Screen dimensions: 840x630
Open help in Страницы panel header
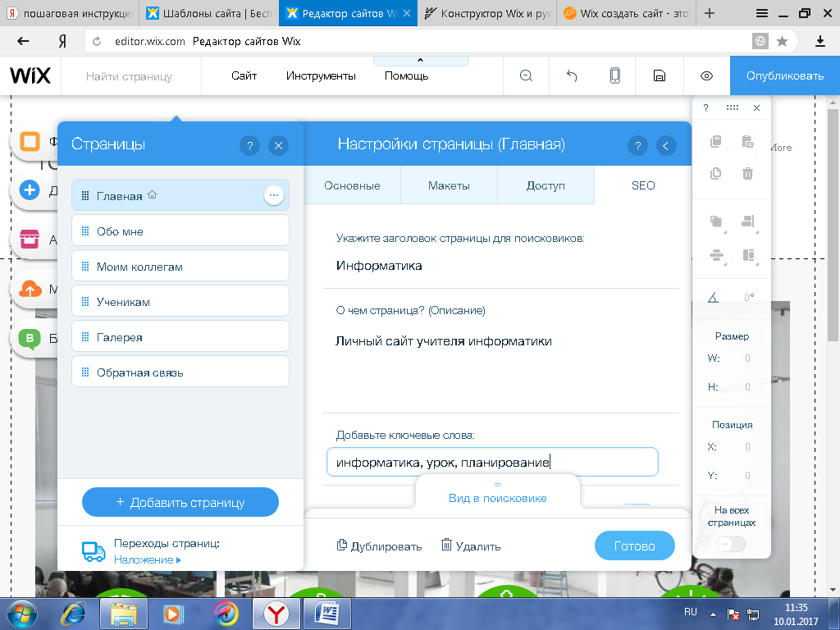(249, 145)
